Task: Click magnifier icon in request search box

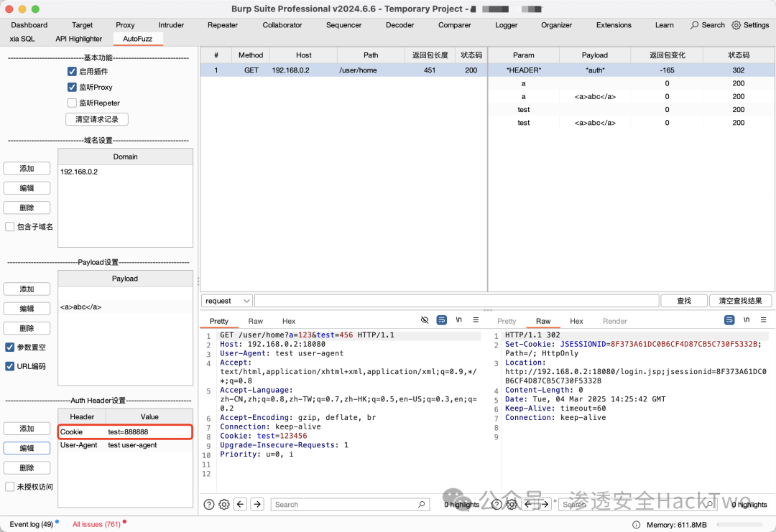Action: point(421,504)
